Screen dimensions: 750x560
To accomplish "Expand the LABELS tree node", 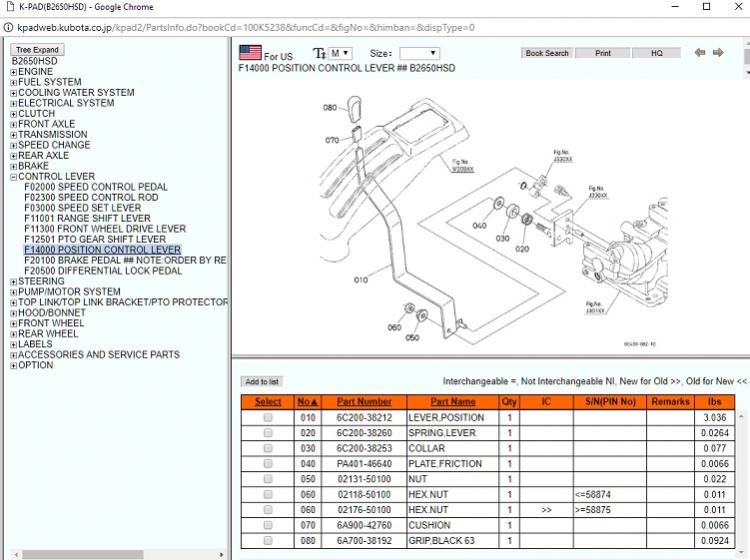I will 14,345.
